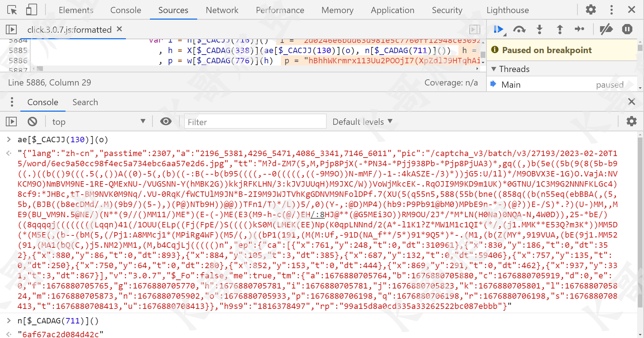The image size is (644, 338).
Task: Select the drawer Console tab
Action: click(43, 102)
